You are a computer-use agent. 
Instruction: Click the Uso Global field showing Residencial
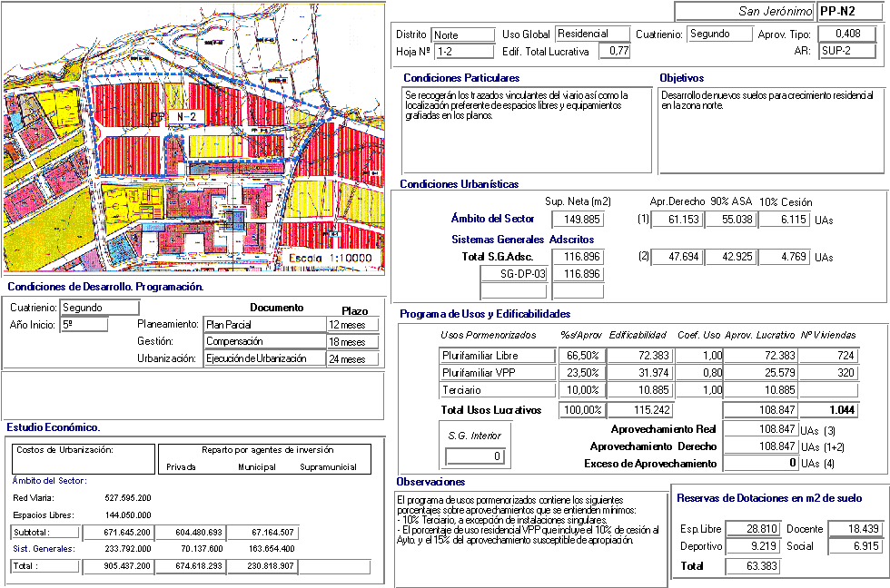tap(592, 34)
